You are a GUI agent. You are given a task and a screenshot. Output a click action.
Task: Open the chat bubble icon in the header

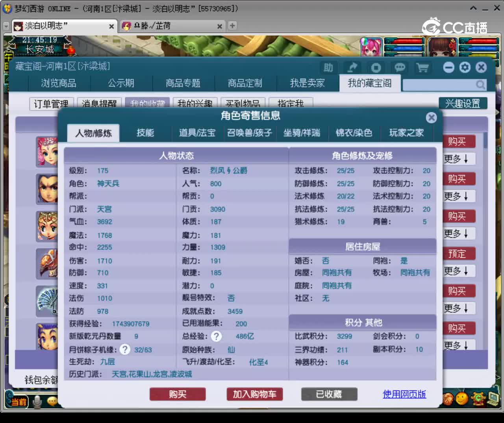click(399, 68)
